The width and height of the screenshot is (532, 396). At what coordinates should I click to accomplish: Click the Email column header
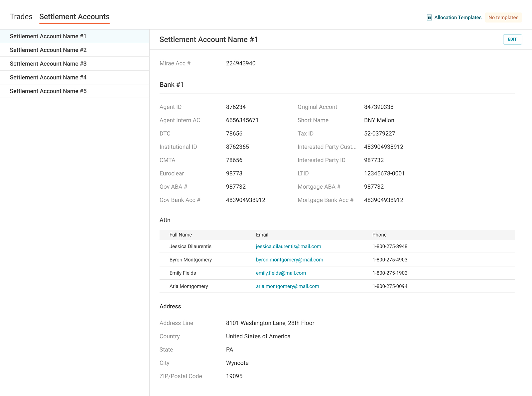[x=262, y=235]
